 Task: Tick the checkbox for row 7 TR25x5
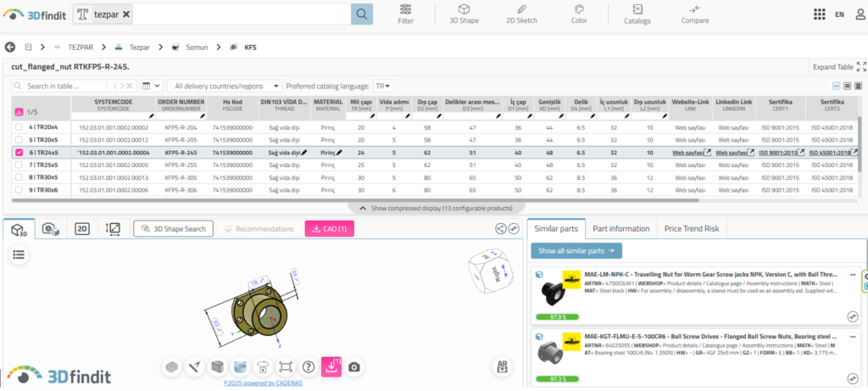coord(19,165)
